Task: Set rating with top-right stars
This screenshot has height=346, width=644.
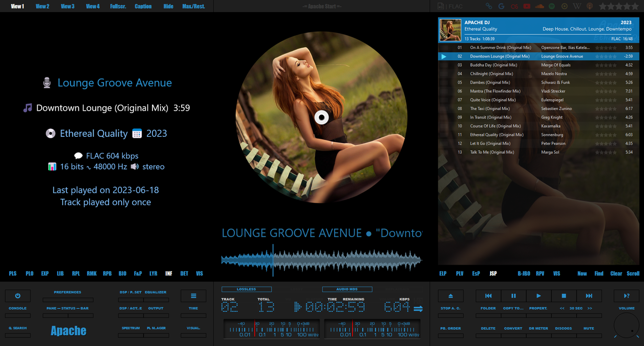Action: tap(618, 6)
